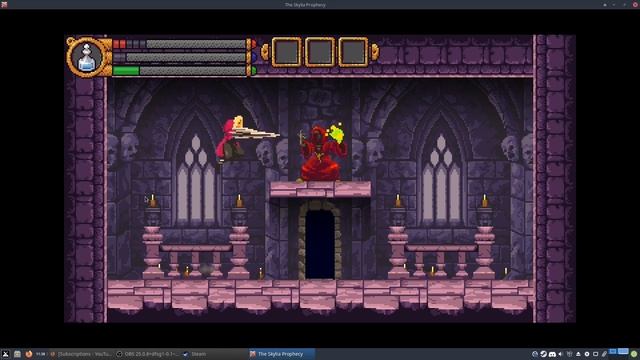Switch to the Subscriptions YouTube browser window
This screenshot has height=360, width=640.
80,354
